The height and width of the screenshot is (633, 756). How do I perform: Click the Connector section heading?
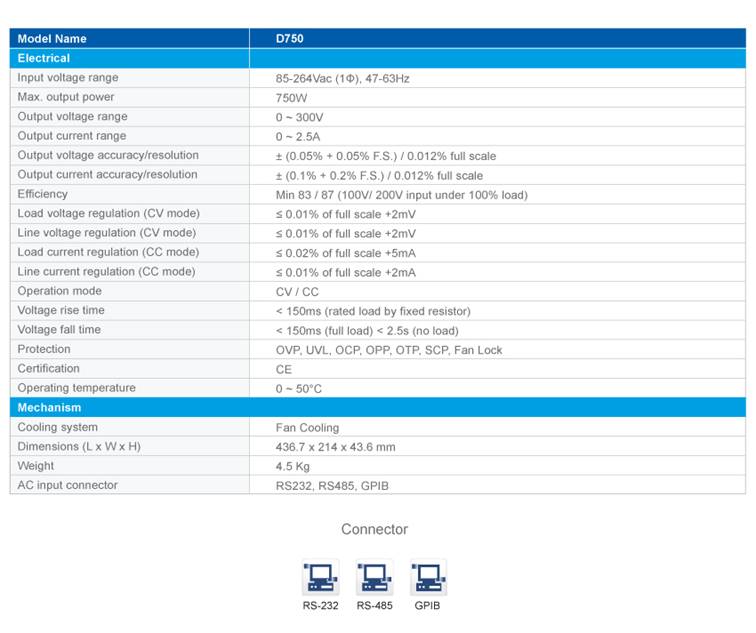pyautogui.click(x=374, y=530)
